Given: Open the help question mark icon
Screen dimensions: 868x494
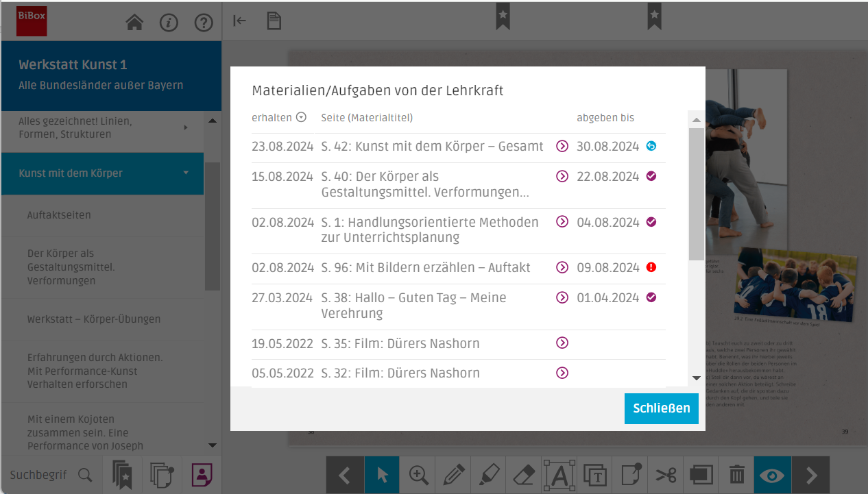Looking at the screenshot, I should click(x=204, y=23).
